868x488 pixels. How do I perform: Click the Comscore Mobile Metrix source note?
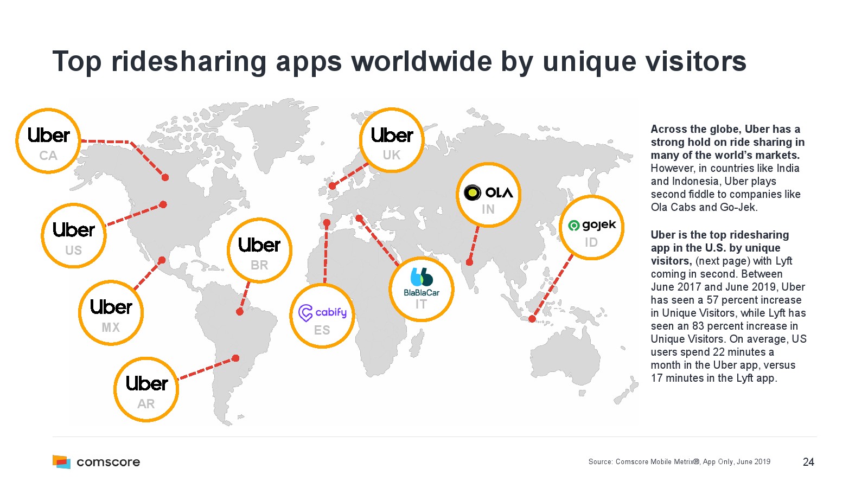tap(679, 462)
